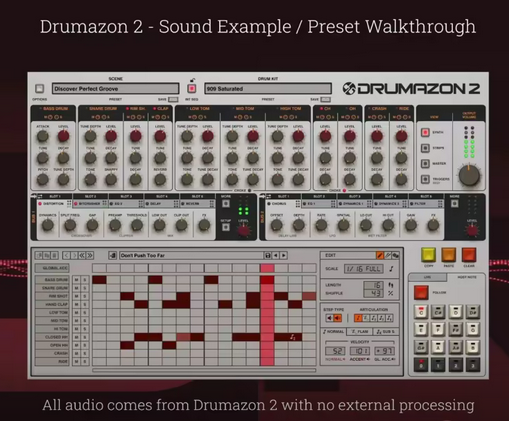The image size is (509, 421).
Task: Select the orange pencil edit tool
Action: coord(380,255)
